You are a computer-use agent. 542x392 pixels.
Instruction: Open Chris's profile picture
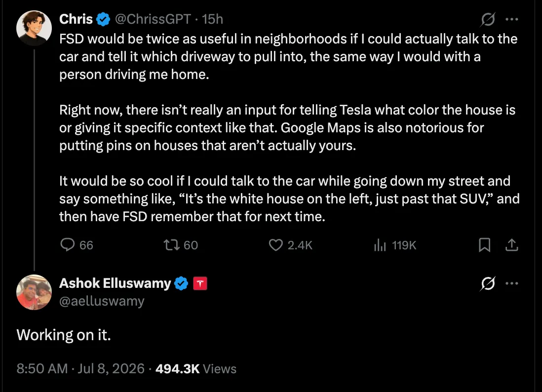(34, 28)
